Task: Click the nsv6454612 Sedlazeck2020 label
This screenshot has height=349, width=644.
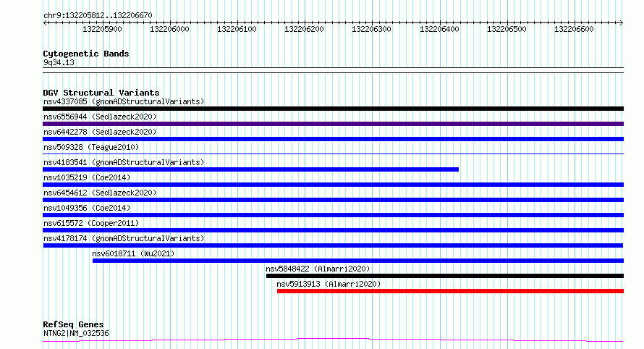Action: [100, 193]
